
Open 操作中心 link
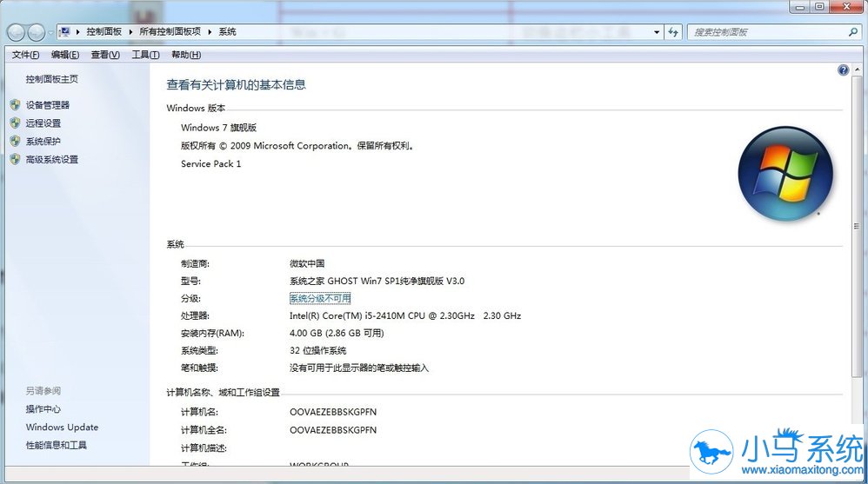coord(43,408)
